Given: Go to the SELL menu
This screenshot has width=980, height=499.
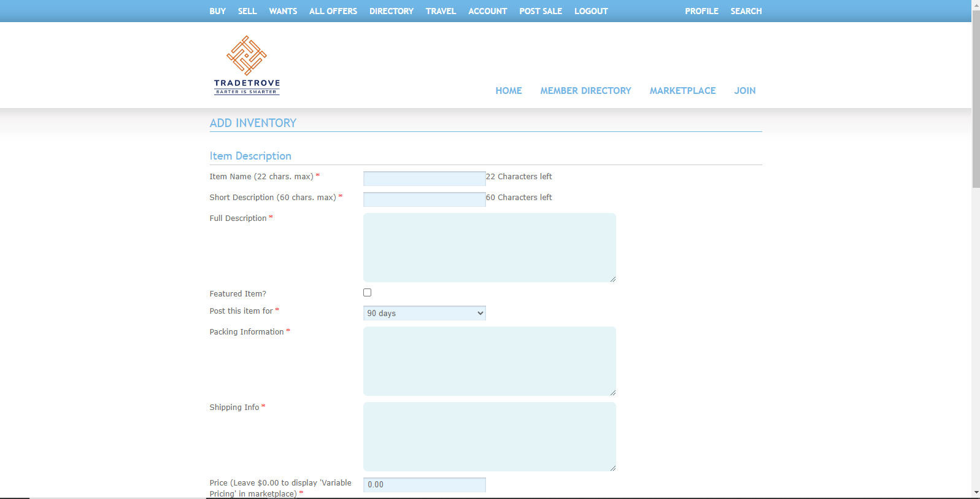Looking at the screenshot, I should [247, 11].
